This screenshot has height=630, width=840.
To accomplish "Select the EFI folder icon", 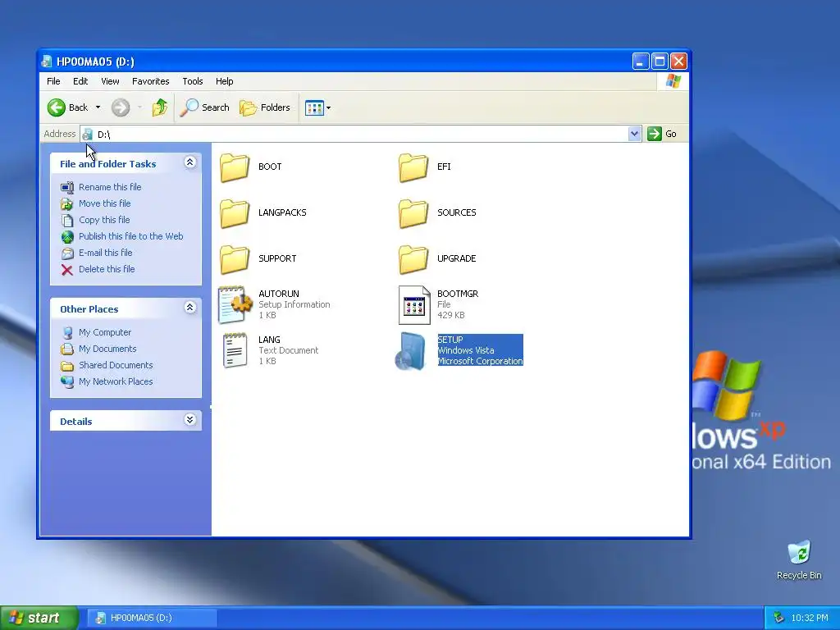I will click(413, 167).
